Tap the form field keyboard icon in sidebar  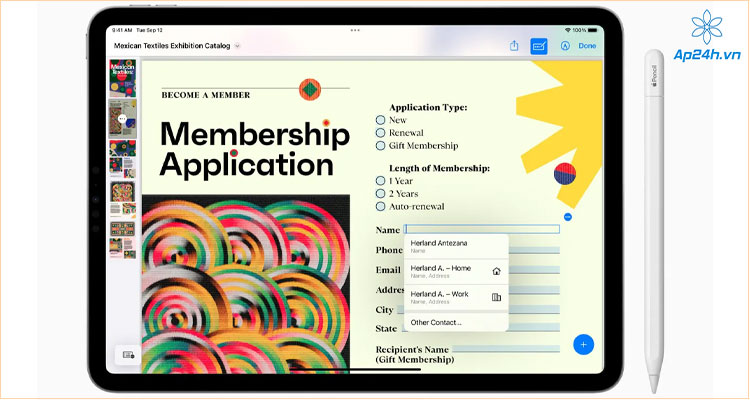pos(128,355)
